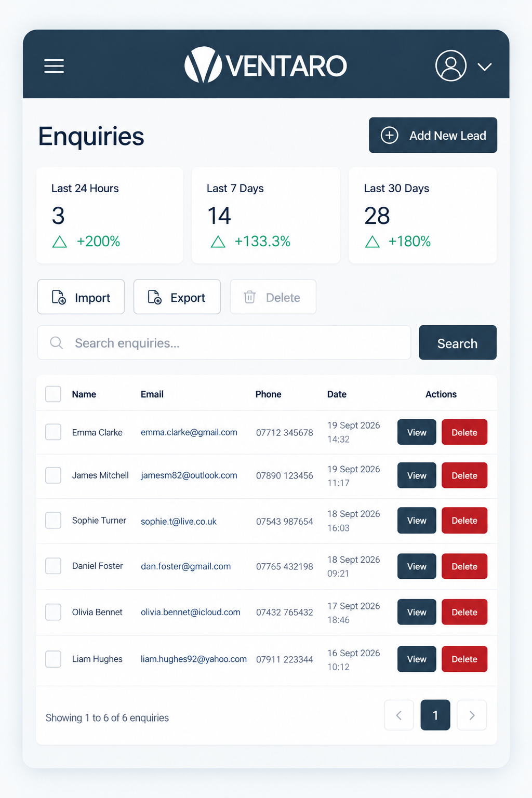The image size is (532, 798).
Task: Click the Search button
Action: pyautogui.click(x=458, y=342)
